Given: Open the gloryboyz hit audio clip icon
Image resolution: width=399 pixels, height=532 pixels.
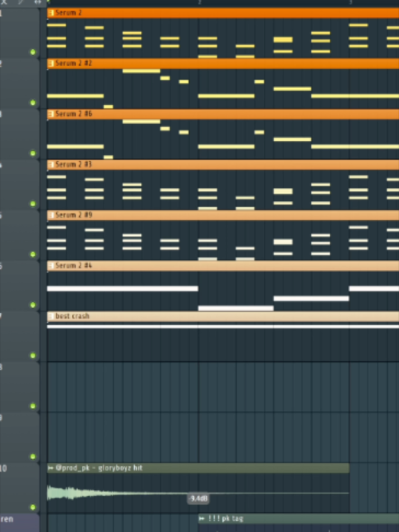Looking at the screenshot, I should 51,468.
